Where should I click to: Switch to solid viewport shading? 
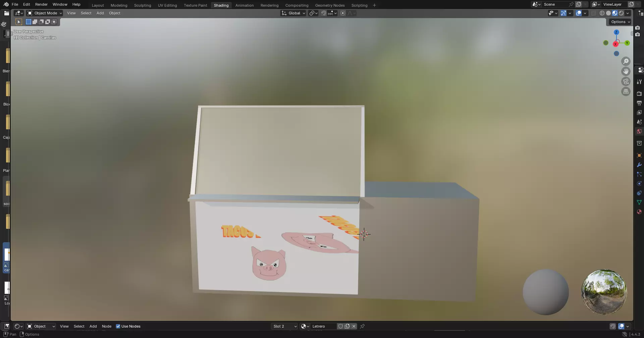608,13
